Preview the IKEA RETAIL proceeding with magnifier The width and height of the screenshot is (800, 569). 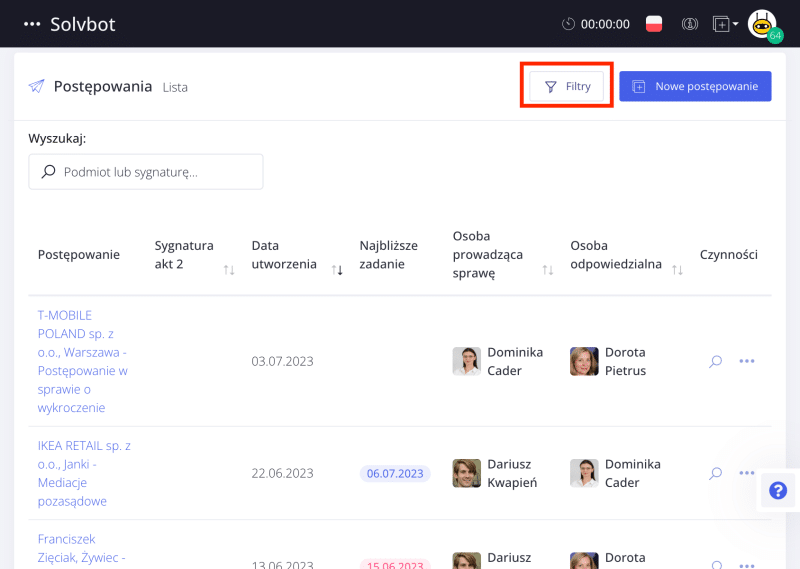715,473
